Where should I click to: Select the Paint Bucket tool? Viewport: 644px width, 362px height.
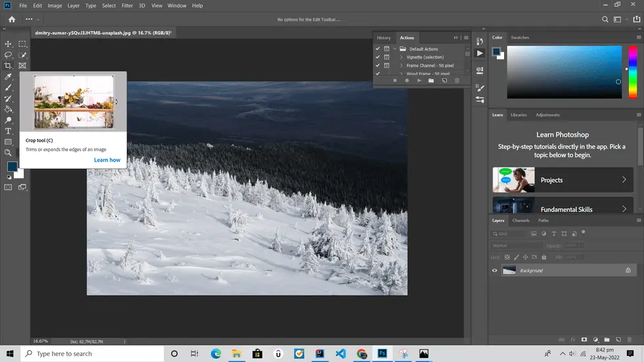click(8, 110)
